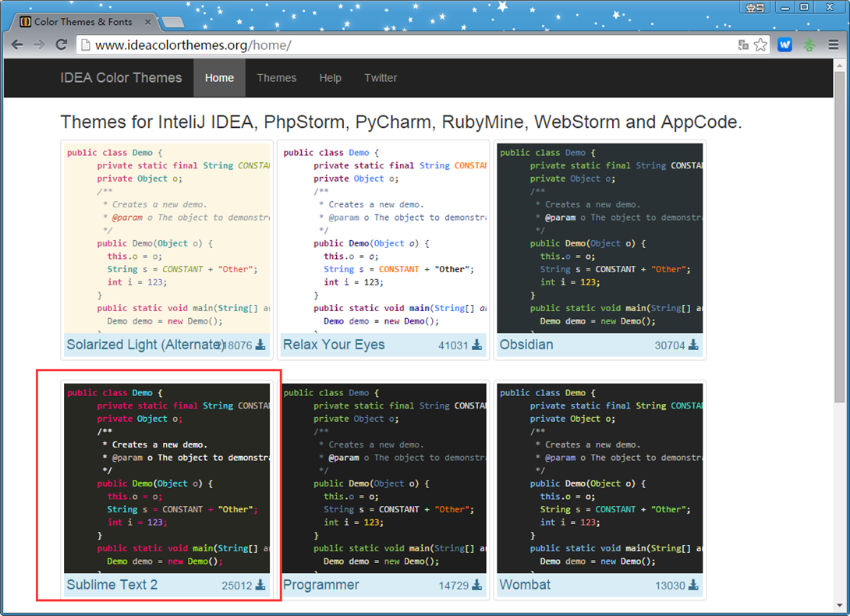Select the Color Themes & Fonts browser tab
Screen dimensions: 850x616
coord(83,22)
